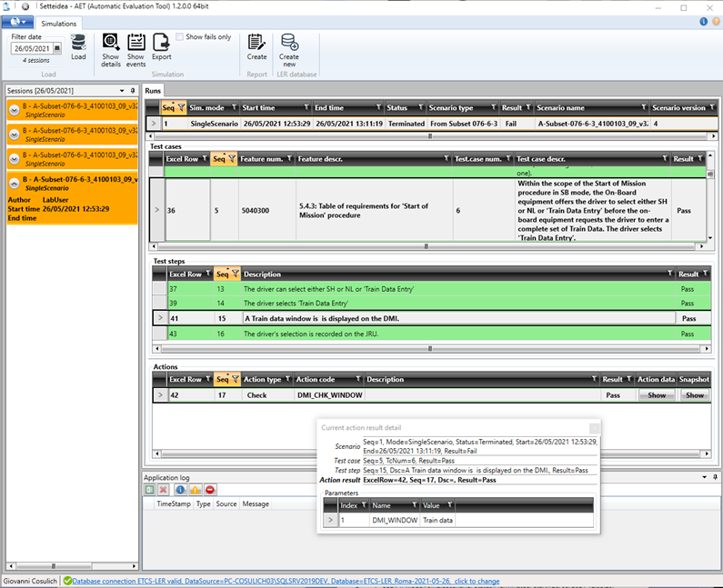Image resolution: width=723 pixels, height=588 pixels.
Task: Filter the Parameters Value column
Action: 449,505
